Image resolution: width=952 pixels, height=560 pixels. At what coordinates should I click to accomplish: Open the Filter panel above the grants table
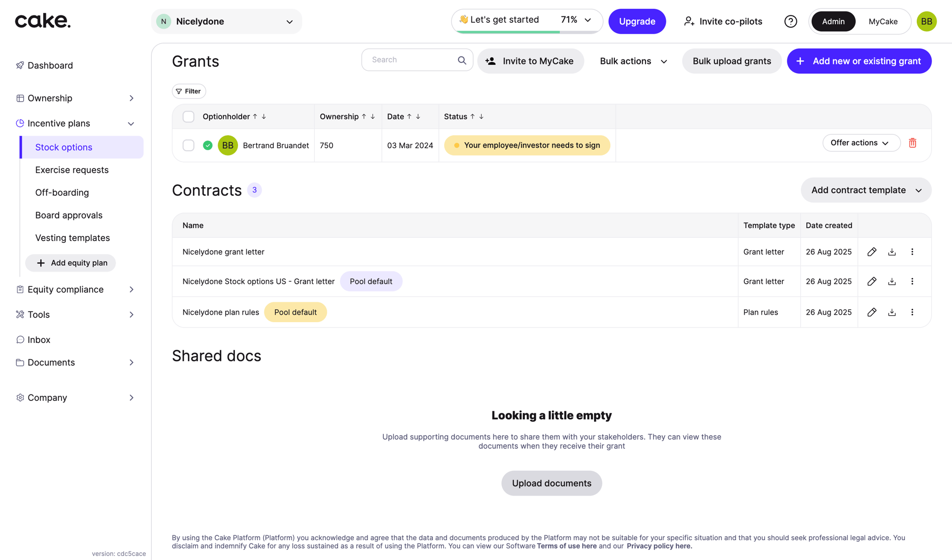(188, 91)
